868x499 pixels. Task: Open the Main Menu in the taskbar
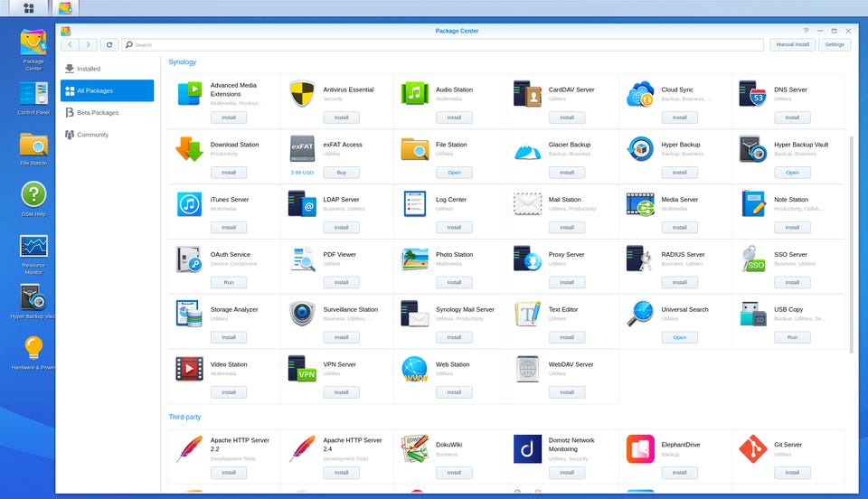[29, 8]
